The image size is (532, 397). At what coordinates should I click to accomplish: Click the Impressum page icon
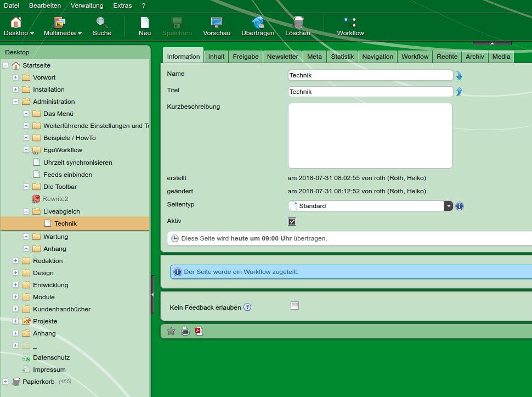coord(25,370)
